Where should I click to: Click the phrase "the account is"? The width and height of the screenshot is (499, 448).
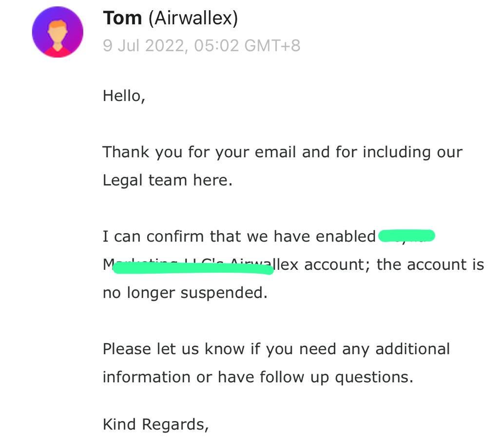pos(430,264)
